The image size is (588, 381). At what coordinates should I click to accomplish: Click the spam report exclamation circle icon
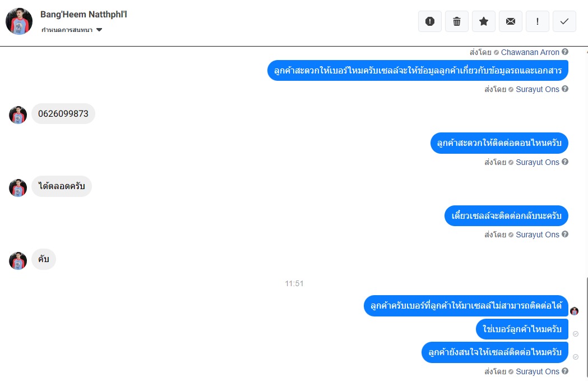pyautogui.click(x=430, y=21)
